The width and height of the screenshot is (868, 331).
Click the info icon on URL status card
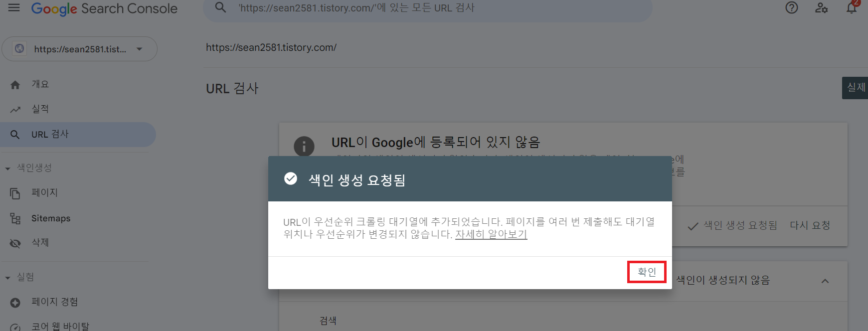304,147
